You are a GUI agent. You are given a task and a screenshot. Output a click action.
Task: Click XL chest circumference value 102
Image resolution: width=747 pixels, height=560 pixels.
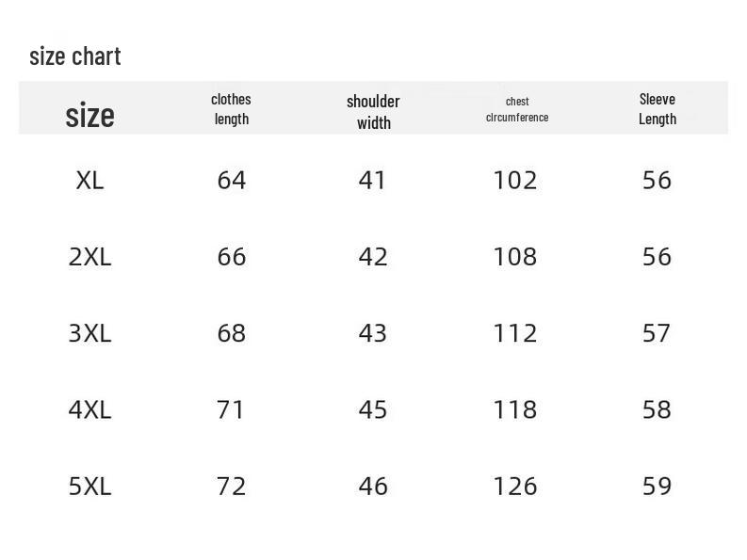coord(515,180)
